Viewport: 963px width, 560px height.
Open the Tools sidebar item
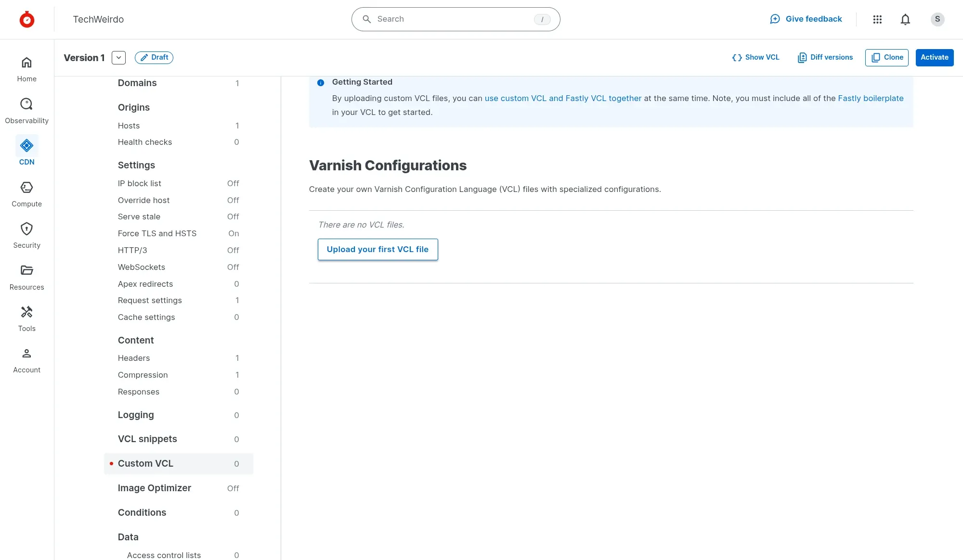pyautogui.click(x=26, y=319)
